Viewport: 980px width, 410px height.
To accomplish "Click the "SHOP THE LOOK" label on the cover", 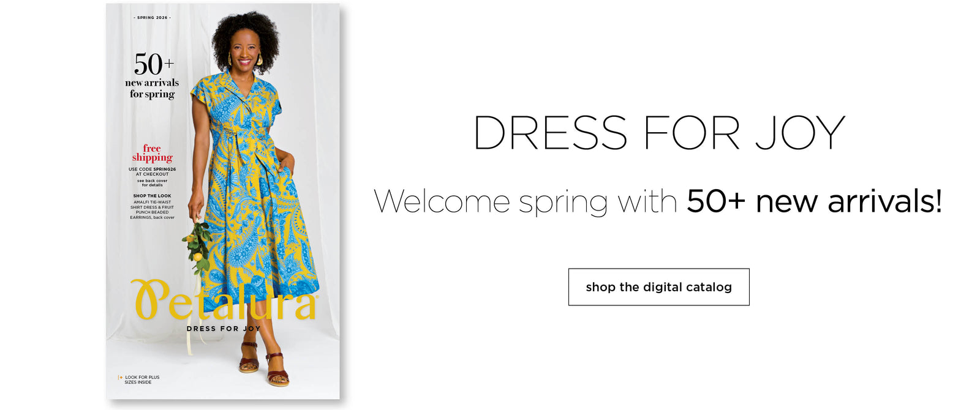I will pyautogui.click(x=152, y=196).
